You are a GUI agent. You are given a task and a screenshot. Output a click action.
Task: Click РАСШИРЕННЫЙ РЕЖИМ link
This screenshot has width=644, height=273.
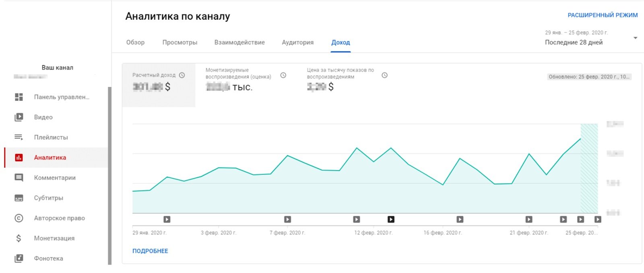tap(603, 15)
